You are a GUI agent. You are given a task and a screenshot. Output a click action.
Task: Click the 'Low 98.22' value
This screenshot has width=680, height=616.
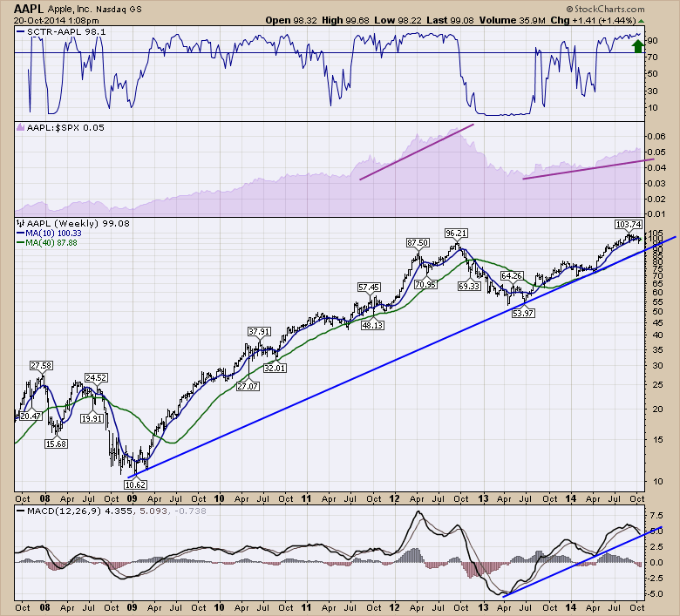tap(398, 20)
